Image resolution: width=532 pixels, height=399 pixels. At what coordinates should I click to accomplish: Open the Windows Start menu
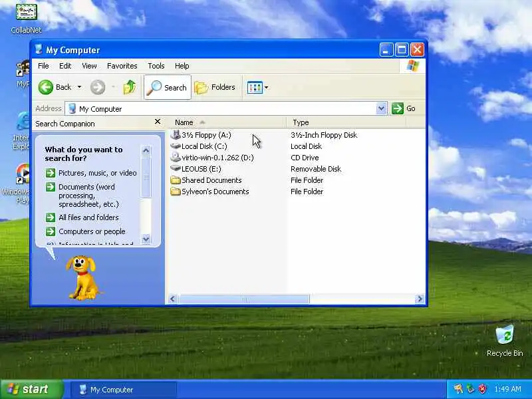click(x=31, y=389)
